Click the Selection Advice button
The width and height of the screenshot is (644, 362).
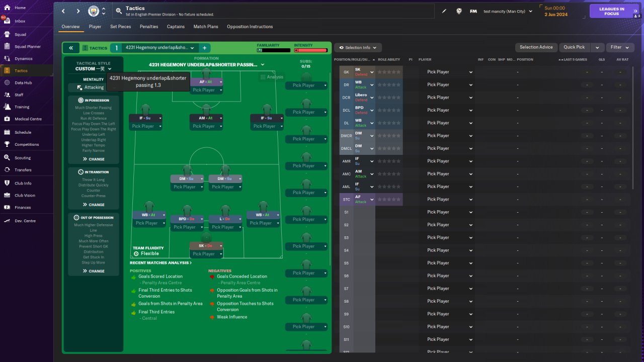pos(536,47)
